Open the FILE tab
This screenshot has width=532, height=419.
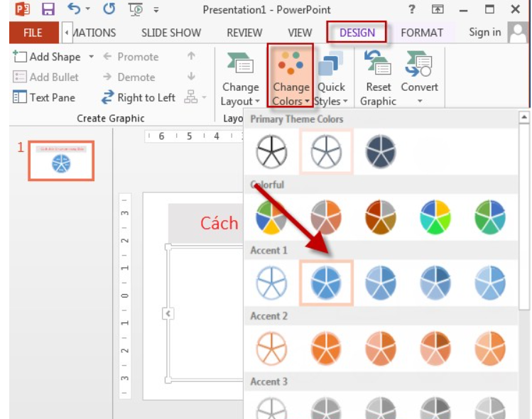33,33
